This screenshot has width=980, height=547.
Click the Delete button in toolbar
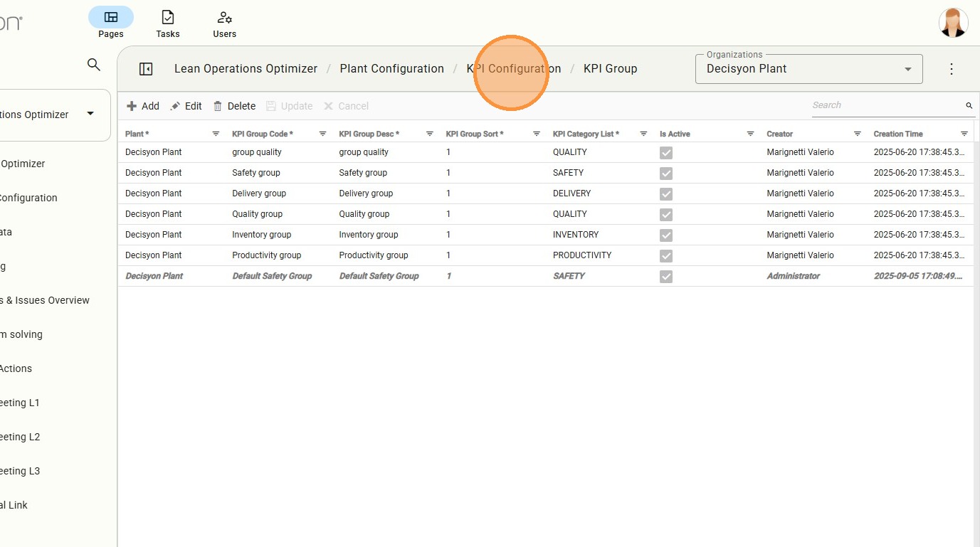[x=234, y=106]
